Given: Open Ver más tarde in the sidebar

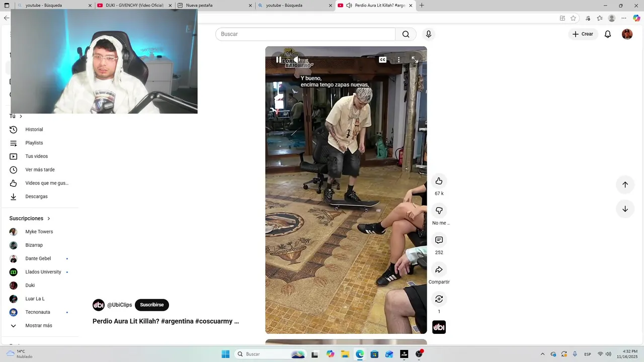Looking at the screenshot, I should click(40, 170).
